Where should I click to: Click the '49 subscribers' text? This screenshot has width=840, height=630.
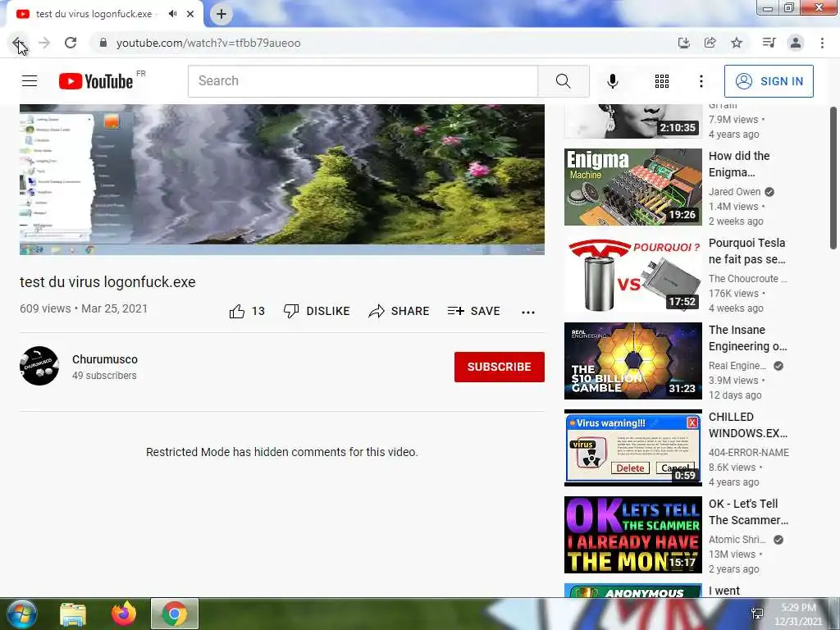(x=104, y=376)
